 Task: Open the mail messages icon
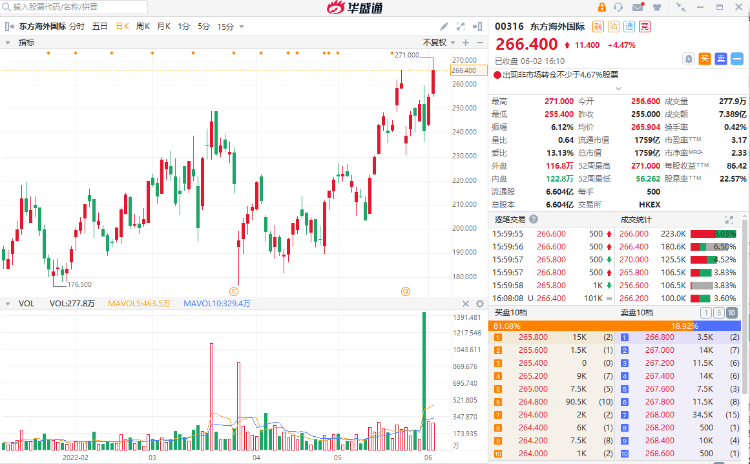(x=638, y=7)
